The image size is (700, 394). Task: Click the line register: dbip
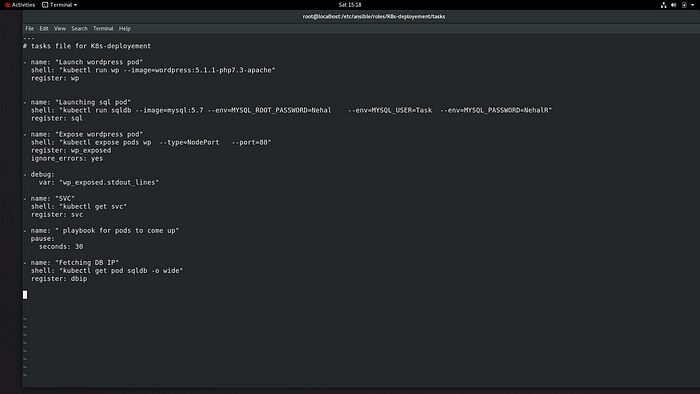pyautogui.click(x=59, y=279)
